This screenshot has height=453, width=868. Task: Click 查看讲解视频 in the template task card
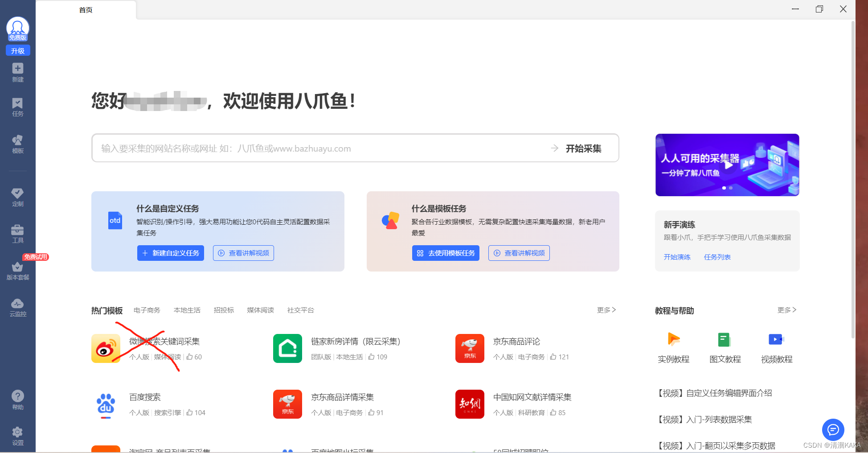519,253
